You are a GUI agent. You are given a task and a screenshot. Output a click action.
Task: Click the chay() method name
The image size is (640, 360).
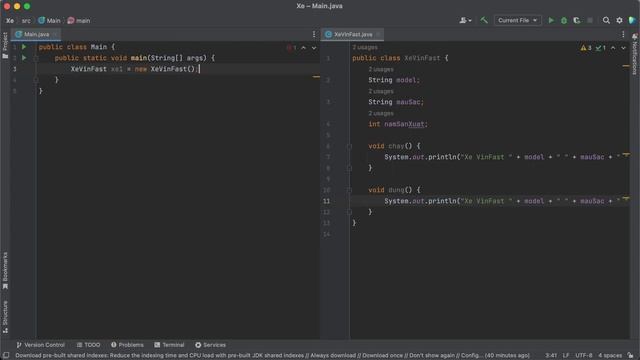[396, 146]
